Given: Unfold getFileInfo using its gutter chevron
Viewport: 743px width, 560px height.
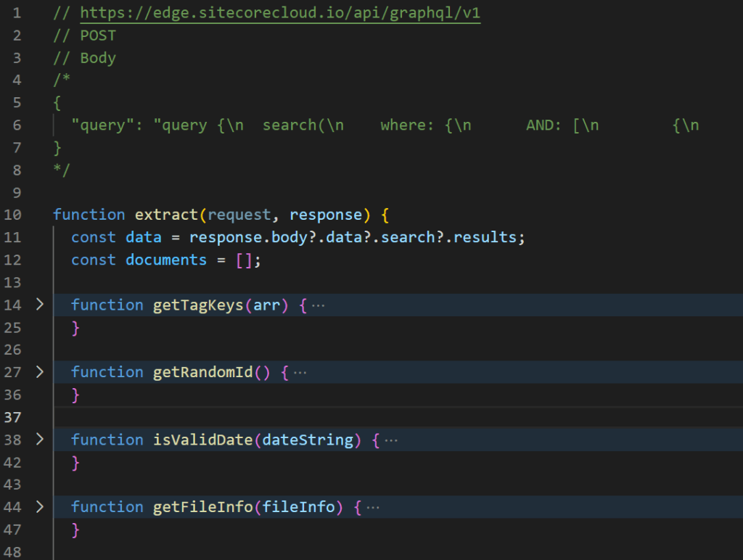Looking at the screenshot, I should pos(40,507).
